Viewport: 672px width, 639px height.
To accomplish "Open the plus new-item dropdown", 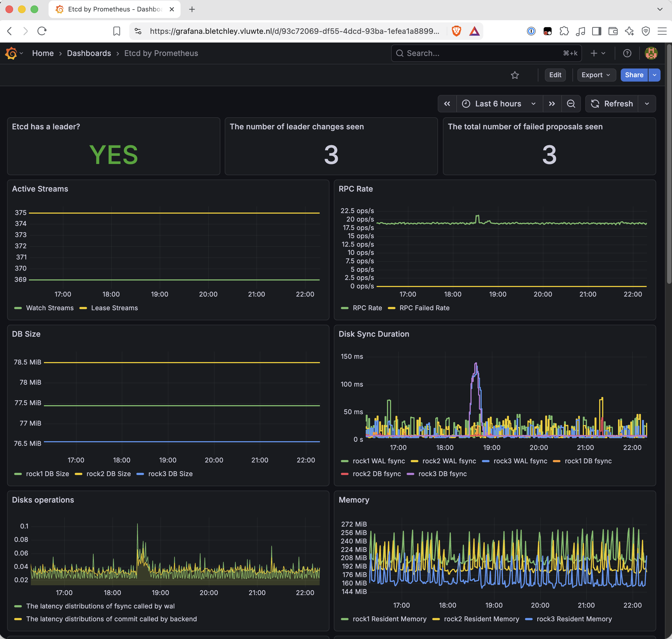I will click(x=598, y=53).
